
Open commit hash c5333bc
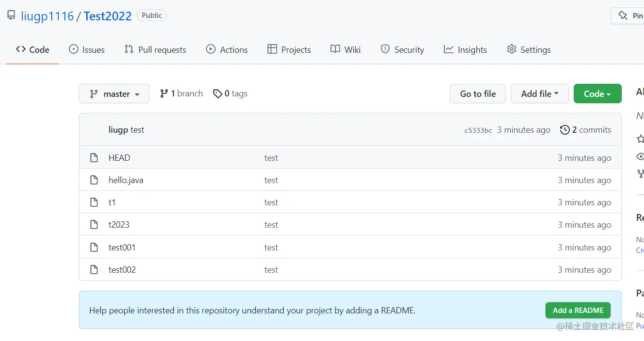[478, 130]
